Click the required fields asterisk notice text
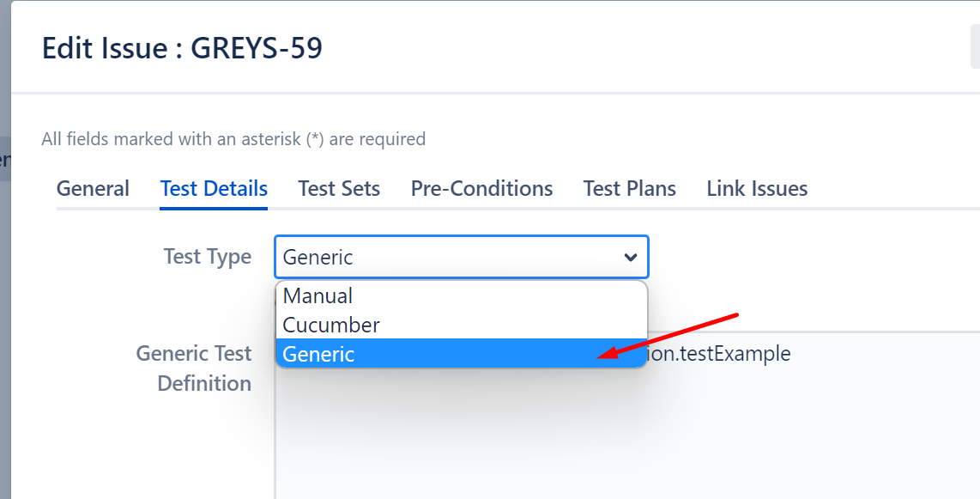This screenshot has width=980, height=499. click(x=233, y=138)
